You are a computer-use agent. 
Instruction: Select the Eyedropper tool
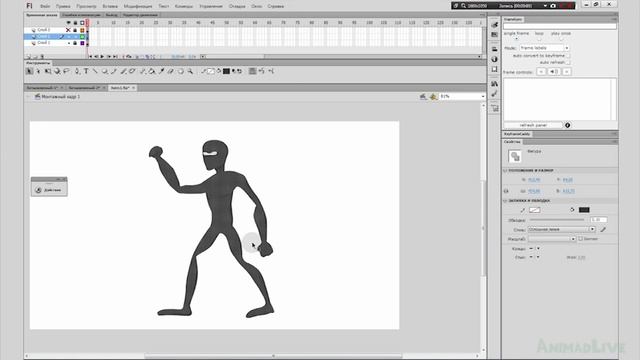click(x=162, y=71)
